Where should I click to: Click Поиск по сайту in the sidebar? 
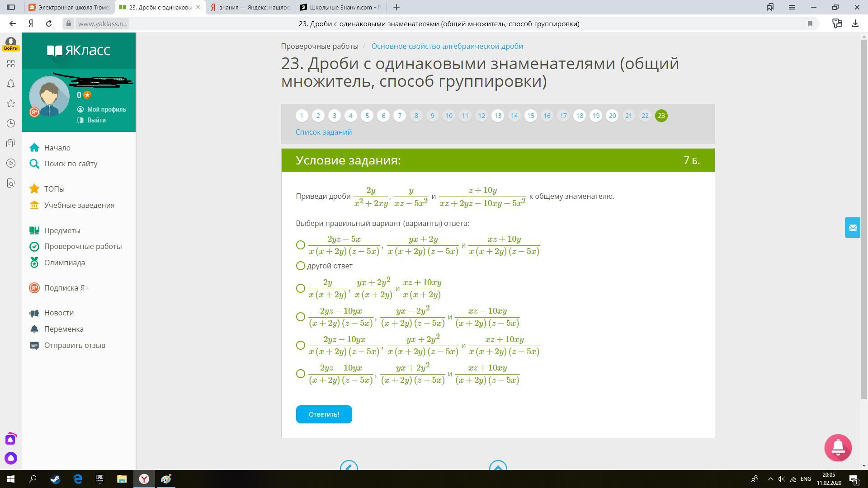pyautogui.click(x=71, y=164)
